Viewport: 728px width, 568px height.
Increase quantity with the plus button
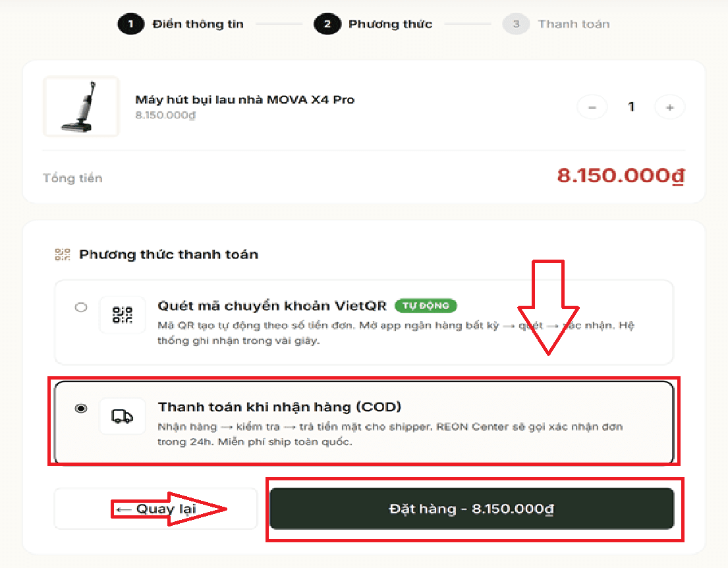pos(670,107)
